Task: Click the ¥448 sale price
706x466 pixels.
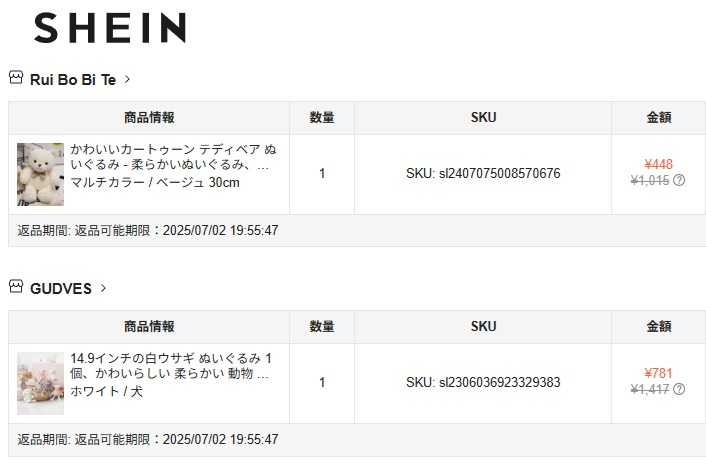Action: (x=658, y=165)
